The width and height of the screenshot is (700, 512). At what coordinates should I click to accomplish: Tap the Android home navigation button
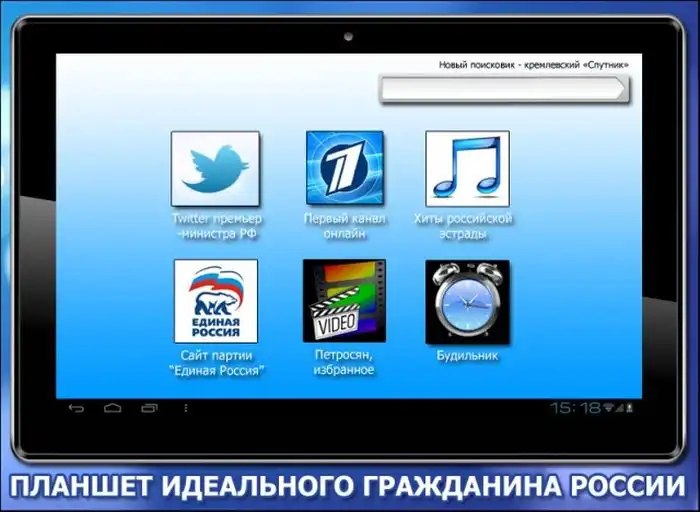pos(112,408)
